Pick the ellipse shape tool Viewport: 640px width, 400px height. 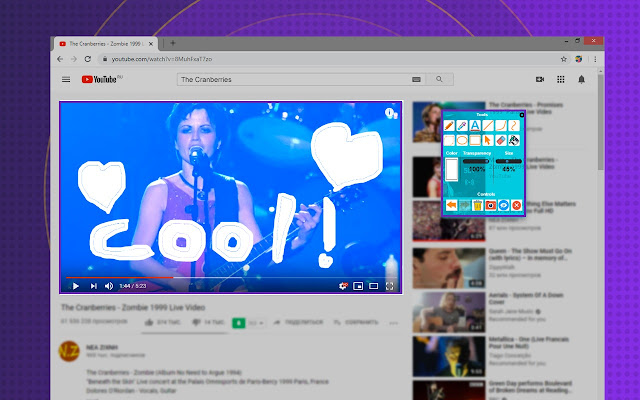[x=462, y=140]
